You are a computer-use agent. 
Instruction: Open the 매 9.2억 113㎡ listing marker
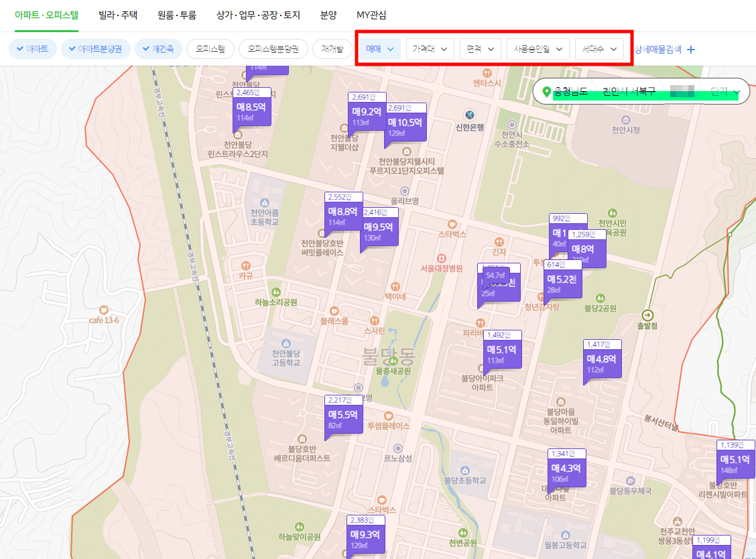(367, 112)
